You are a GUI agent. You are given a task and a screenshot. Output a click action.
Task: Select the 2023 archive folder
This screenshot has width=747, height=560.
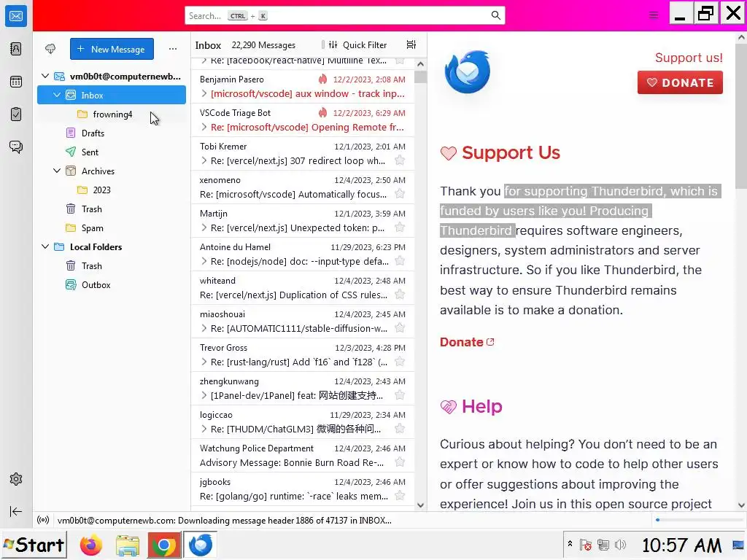pos(112,190)
